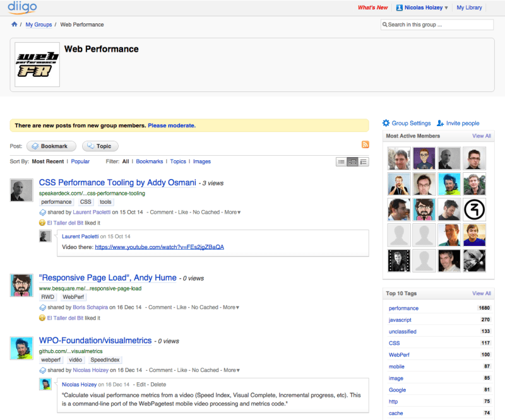View All top tags

pos(482,293)
